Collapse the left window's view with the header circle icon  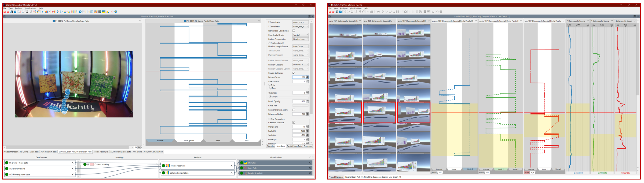(x=4, y=16)
